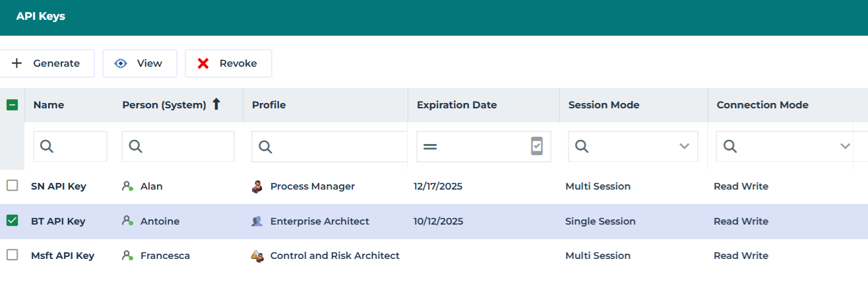Expand the Session Mode filter dropdown
Viewport: 868px width, 288px height.
pos(684,147)
